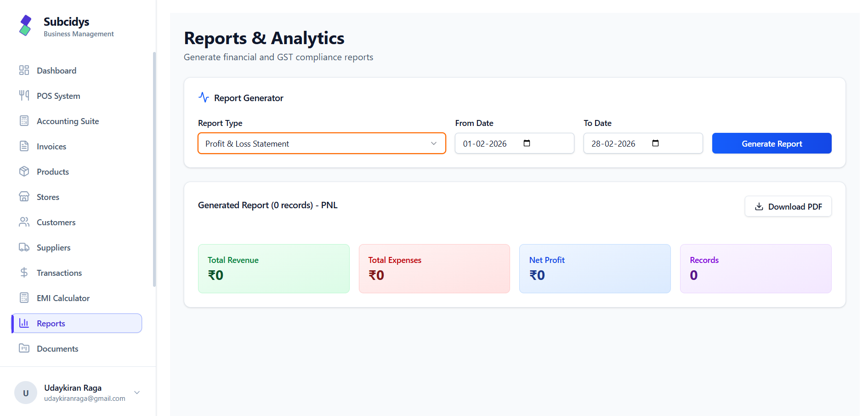
Task: Click the From Date field label
Action: pos(474,123)
